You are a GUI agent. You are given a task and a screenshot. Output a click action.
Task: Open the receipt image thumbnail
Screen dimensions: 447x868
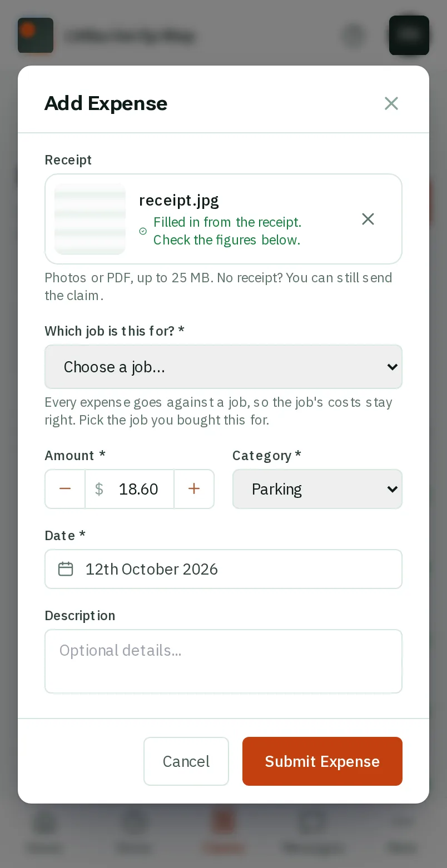pos(90,219)
